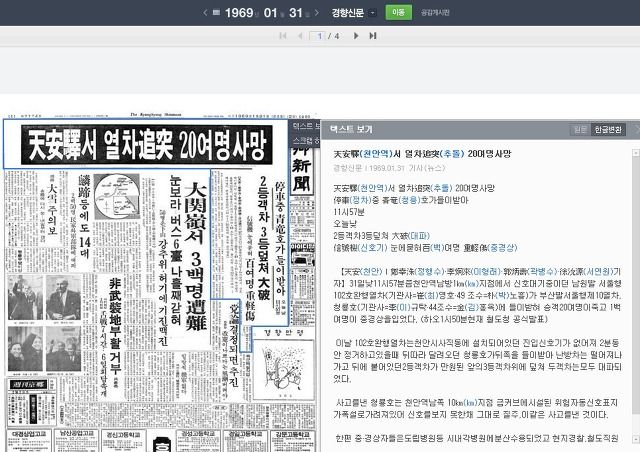
Task: Click the (정형수) reporter name link
Action: 429,272
